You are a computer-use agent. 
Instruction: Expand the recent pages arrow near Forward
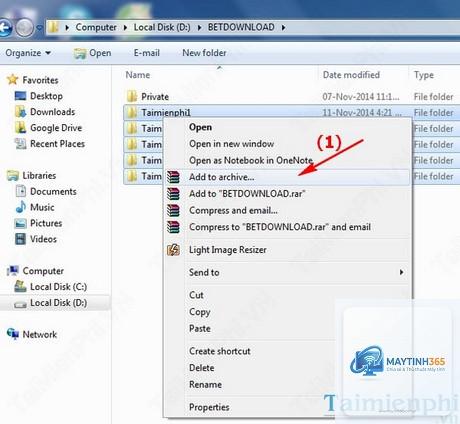40,28
